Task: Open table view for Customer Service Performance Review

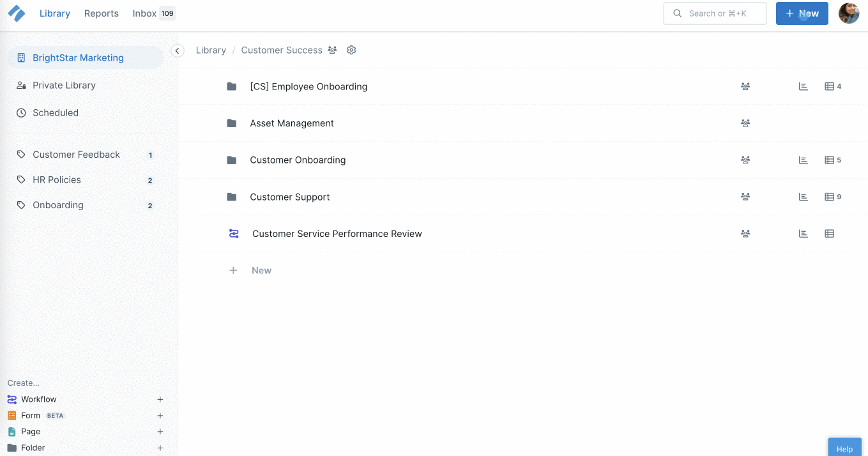Action: click(x=830, y=234)
